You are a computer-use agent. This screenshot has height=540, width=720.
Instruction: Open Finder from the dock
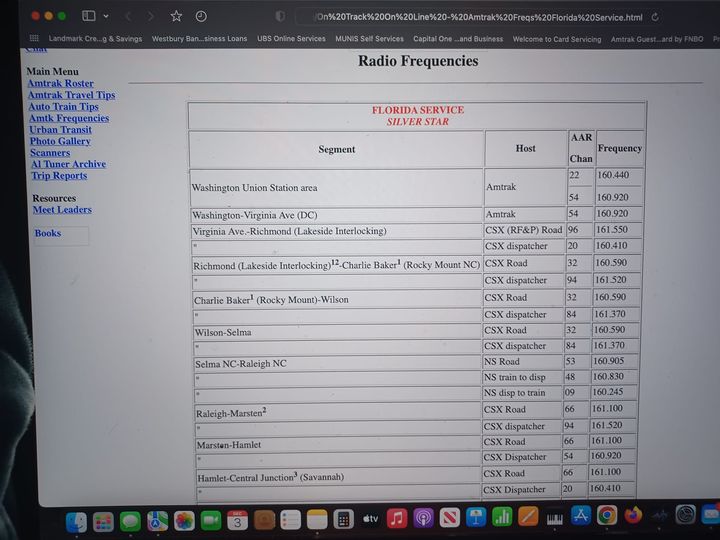click(x=76, y=522)
